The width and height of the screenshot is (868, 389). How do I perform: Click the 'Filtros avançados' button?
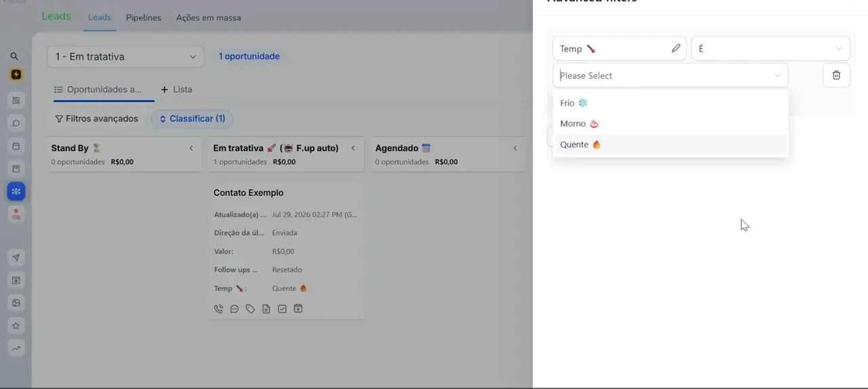tap(96, 119)
